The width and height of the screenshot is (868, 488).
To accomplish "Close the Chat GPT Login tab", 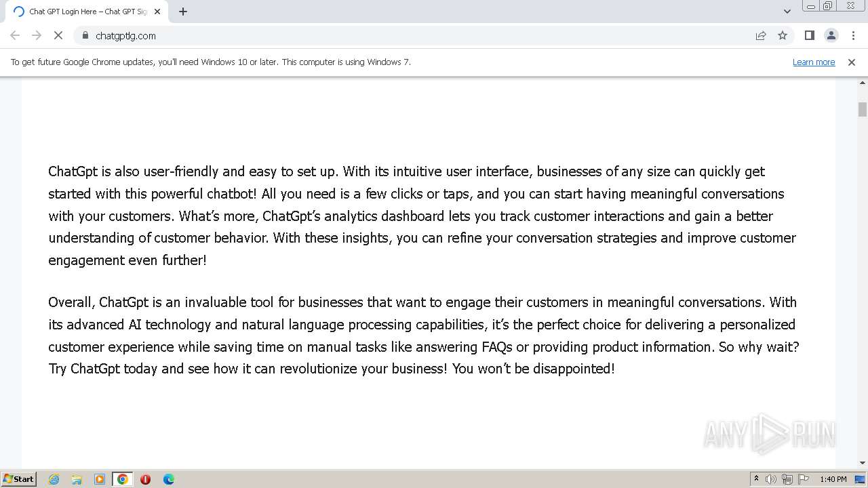I will click(157, 12).
